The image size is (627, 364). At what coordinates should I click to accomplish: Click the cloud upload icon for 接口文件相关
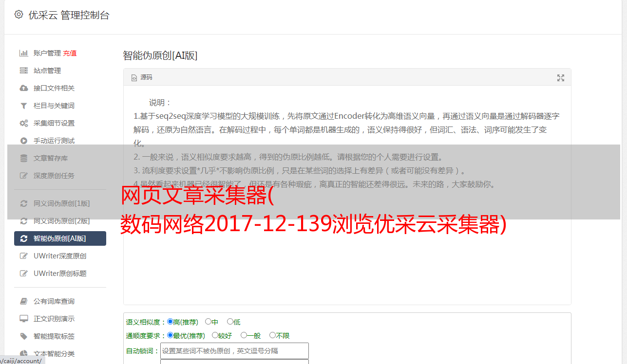pyautogui.click(x=23, y=88)
